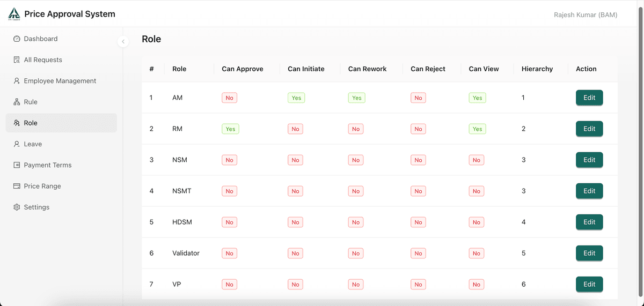This screenshot has height=306, width=644.
Task: Click the Leave person icon in sidebar
Action: pyautogui.click(x=17, y=144)
